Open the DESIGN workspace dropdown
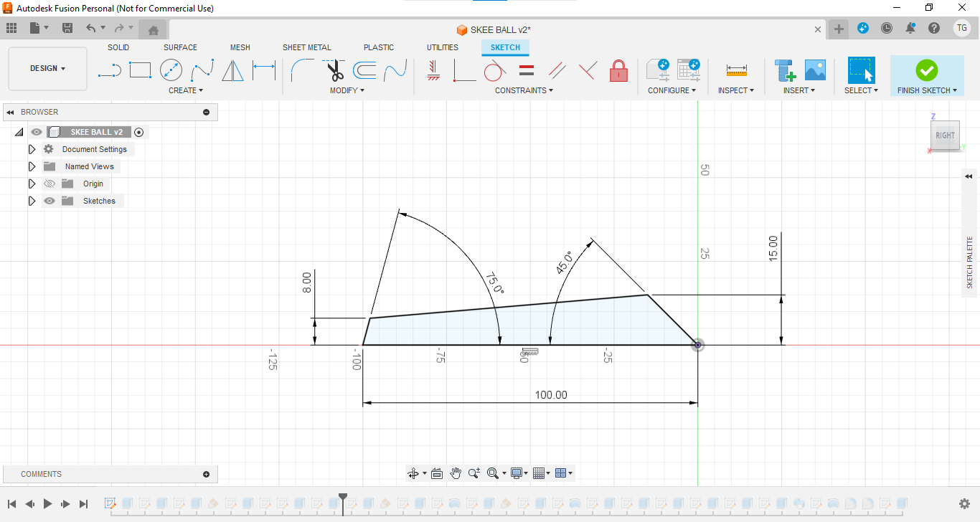 (47, 69)
